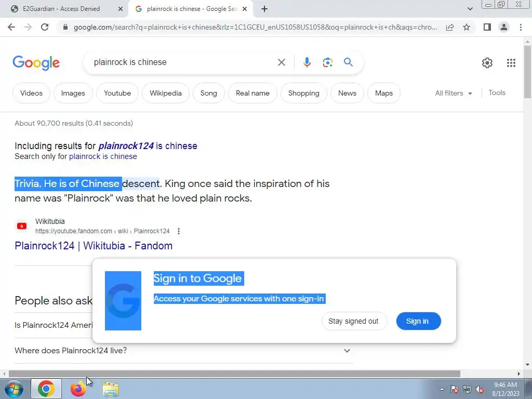Expand the Is Plainrock124 American question

coord(54,325)
